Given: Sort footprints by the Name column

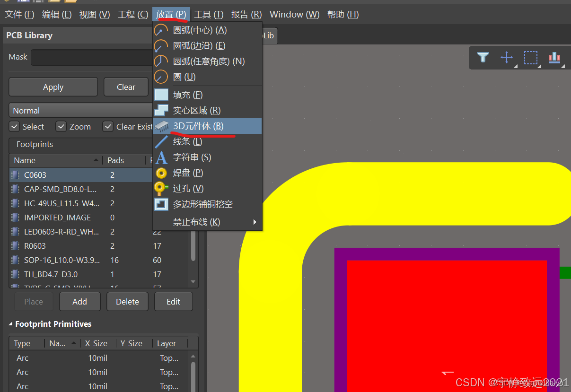Looking at the screenshot, I should point(56,160).
